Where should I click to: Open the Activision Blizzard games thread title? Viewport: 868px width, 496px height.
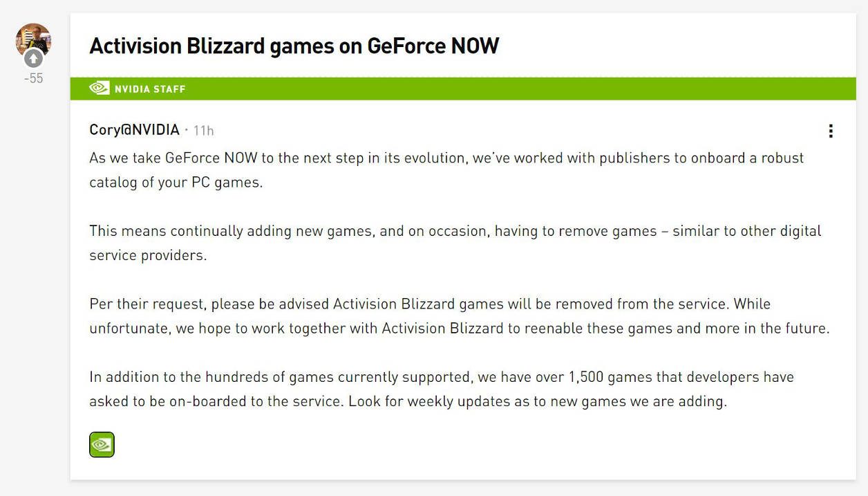click(294, 46)
